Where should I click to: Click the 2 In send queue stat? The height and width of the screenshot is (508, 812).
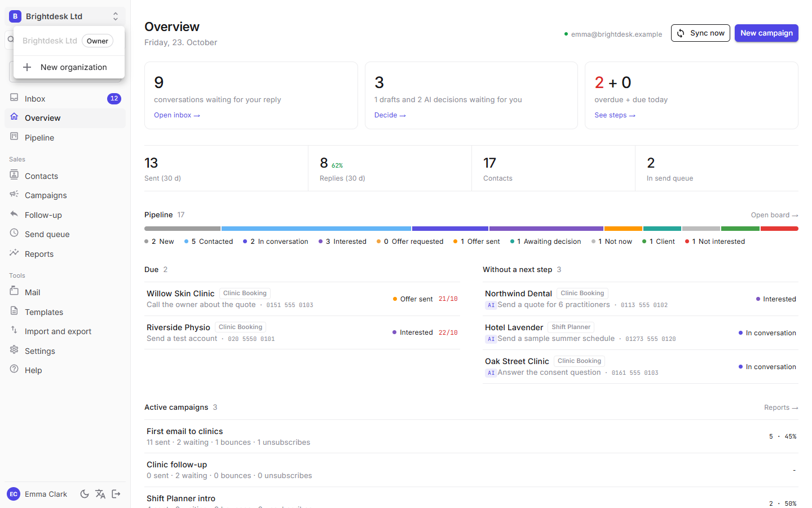coord(717,168)
